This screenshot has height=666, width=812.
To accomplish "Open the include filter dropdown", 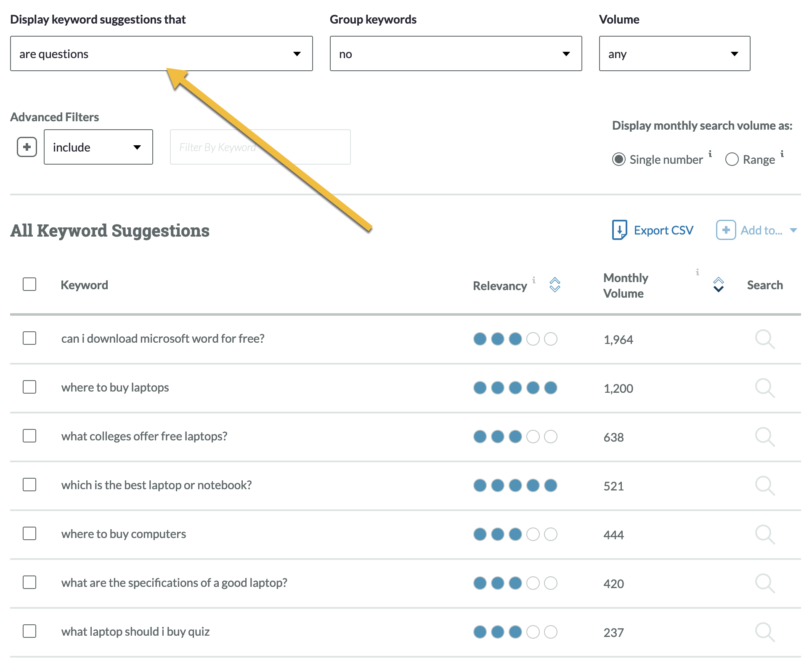I will [x=98, y=147].
